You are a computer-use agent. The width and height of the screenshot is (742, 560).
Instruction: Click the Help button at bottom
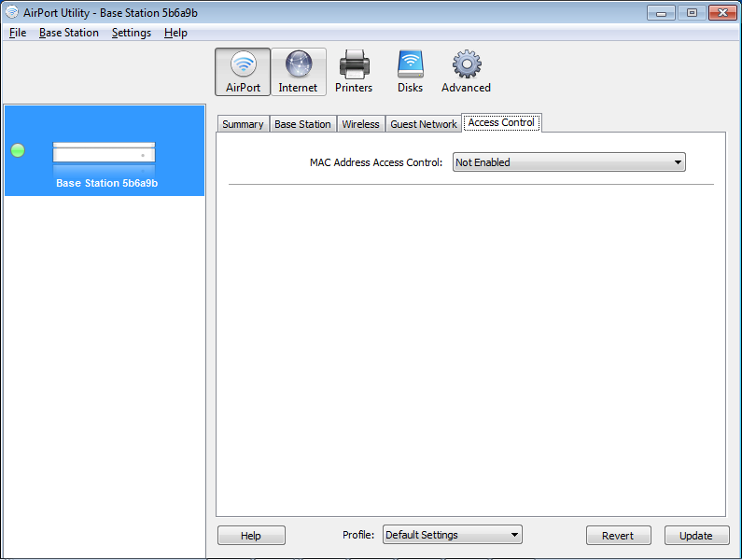pyautogui.click(x=251, y=536)
